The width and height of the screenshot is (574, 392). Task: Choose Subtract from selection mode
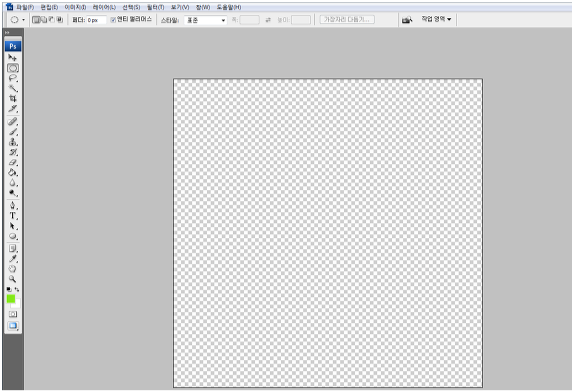point(51,20)
